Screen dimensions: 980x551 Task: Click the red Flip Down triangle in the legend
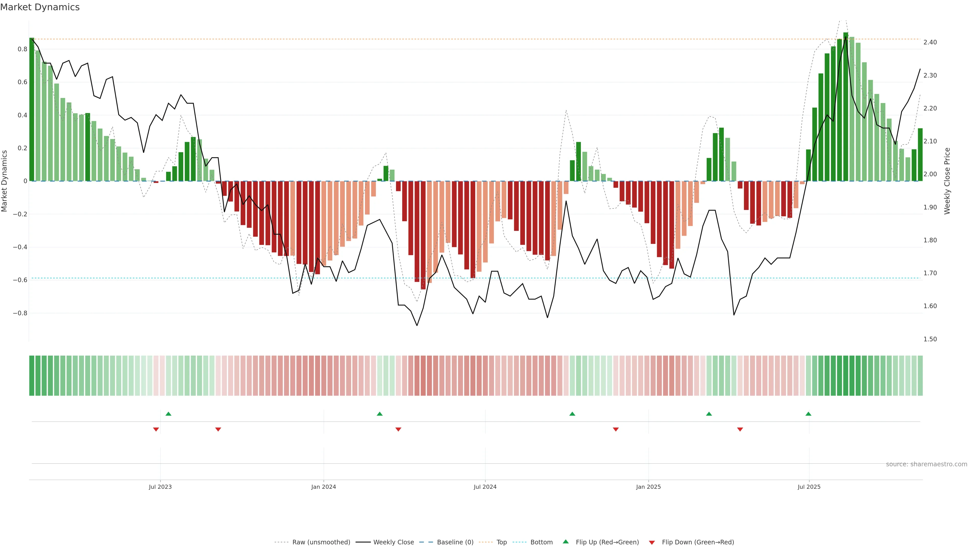652,543
